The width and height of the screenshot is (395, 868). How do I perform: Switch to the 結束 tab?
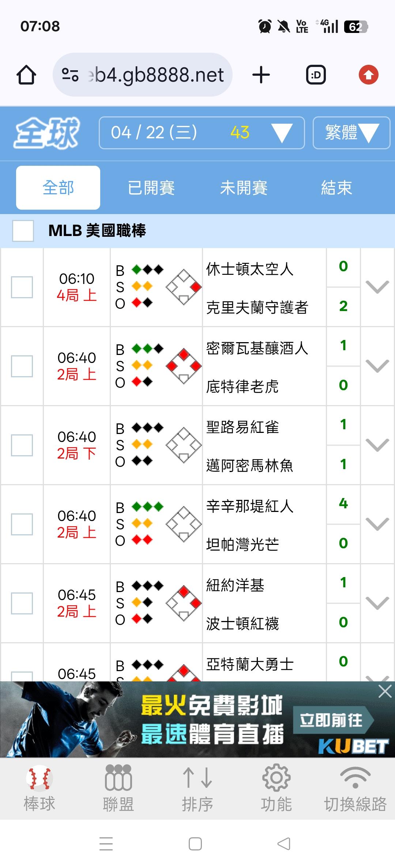336,188
